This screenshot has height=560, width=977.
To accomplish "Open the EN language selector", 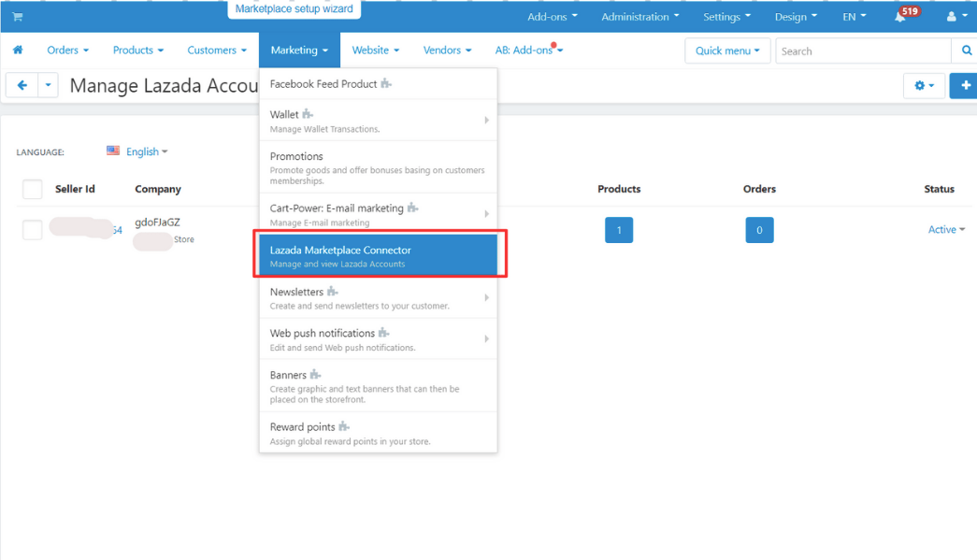I will pos(855,17).
